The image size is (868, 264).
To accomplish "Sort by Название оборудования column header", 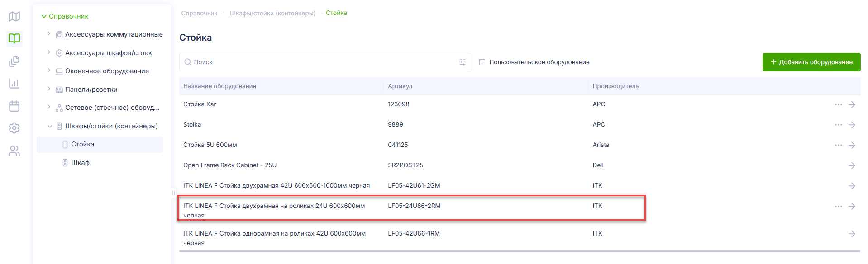I will 219,86.
